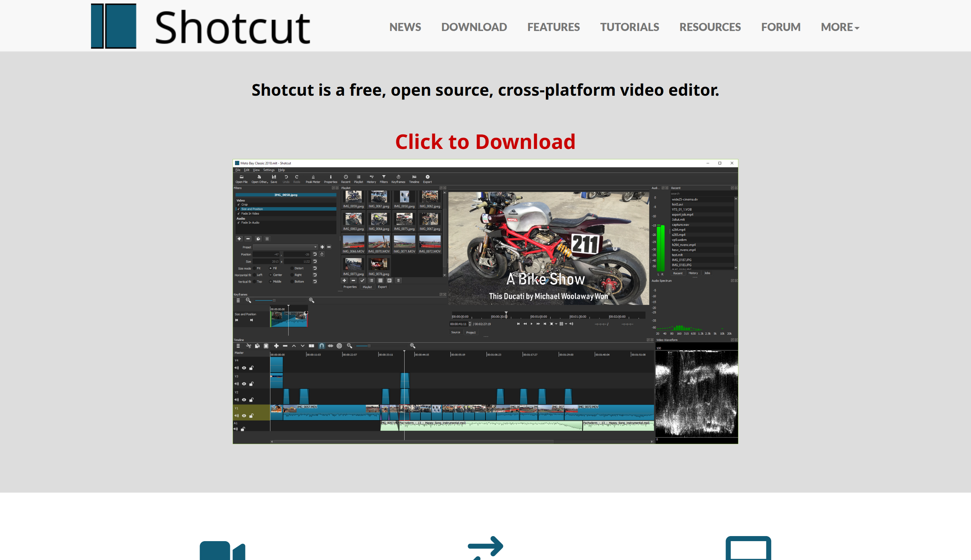Uncheck the Crop filter checkbox
Viewport: 971px width, 560px height.
click(239, 205)
